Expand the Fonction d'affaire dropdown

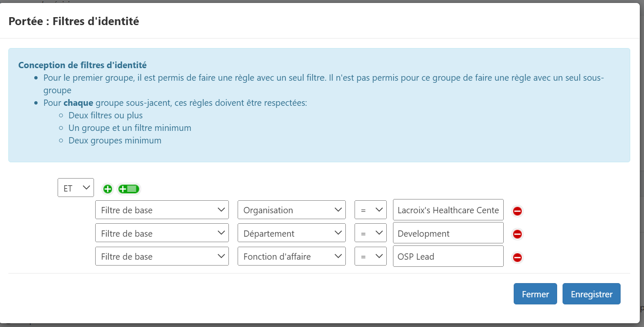pos(292,256)
